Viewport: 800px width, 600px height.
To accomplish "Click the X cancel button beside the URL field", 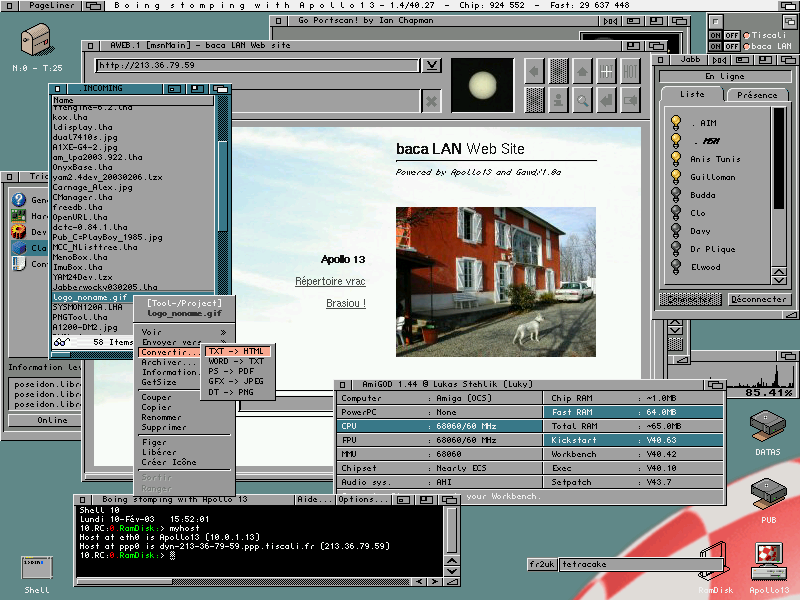I will coord(431,100).
